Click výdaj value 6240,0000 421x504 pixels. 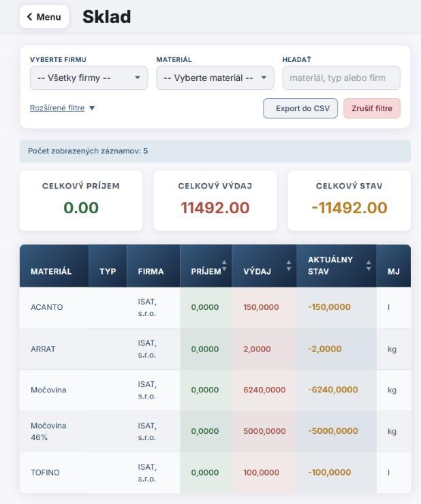point(264,390)
